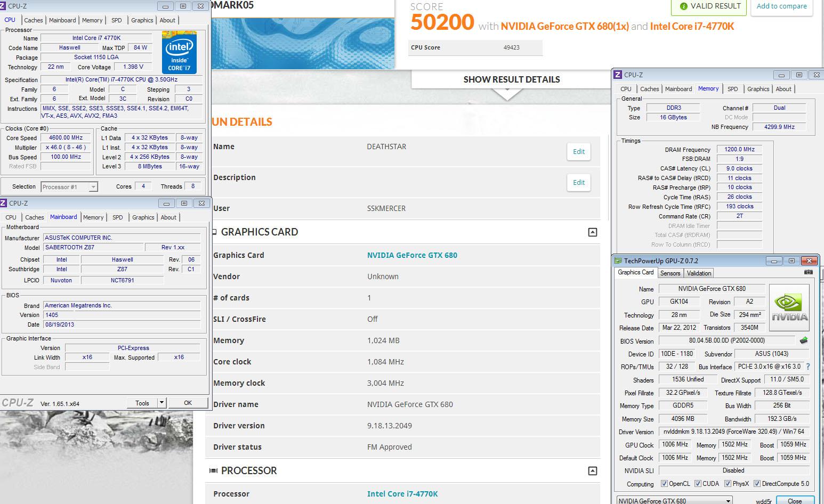The height and width of the screenshot is (504, 824).
Task: Click the CPU-Z Mainboard window title icon
Action: click(x=3, y=203)
